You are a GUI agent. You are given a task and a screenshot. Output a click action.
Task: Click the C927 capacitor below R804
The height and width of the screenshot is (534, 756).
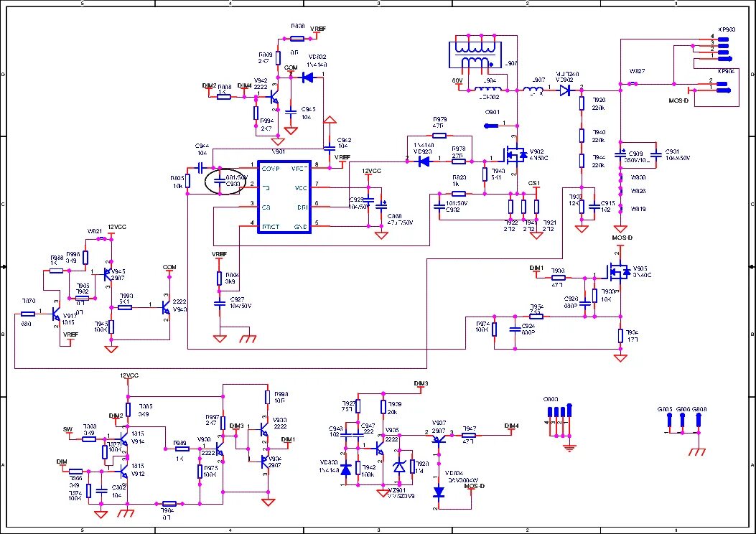click(220, 304)
